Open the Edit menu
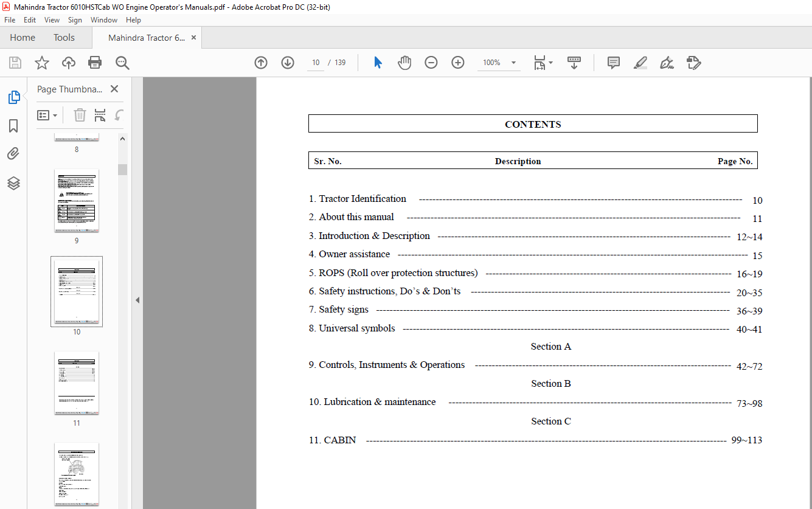 click(30, 20)
